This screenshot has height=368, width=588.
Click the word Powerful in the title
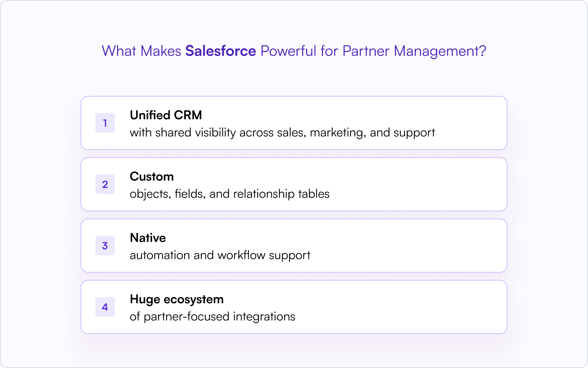coord(288,51)
